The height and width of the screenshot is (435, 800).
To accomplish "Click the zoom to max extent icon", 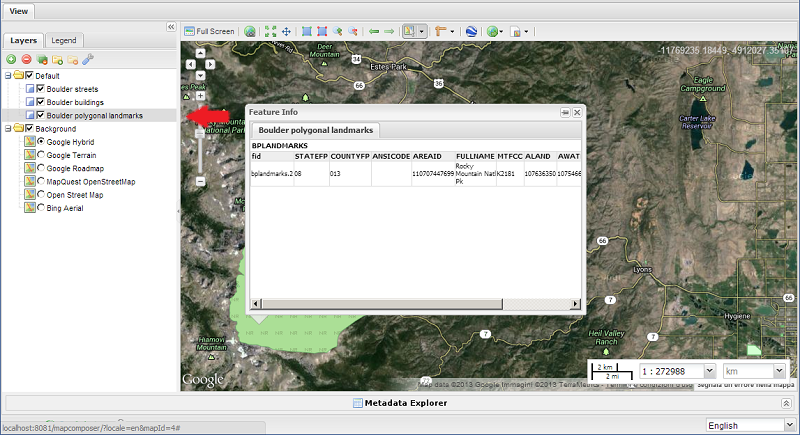I will 270,32.
